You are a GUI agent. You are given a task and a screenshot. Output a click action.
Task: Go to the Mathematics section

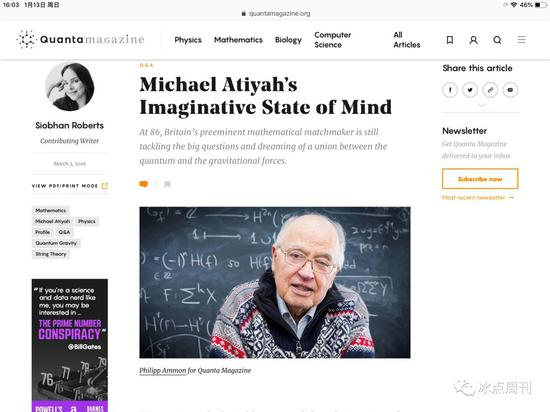(x=238, y=40)
